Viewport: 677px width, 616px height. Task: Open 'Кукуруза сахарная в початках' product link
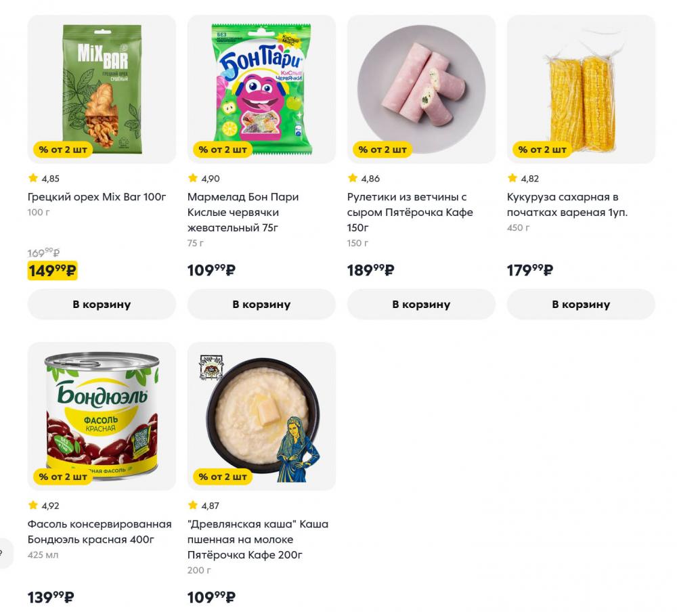point(567,204)
